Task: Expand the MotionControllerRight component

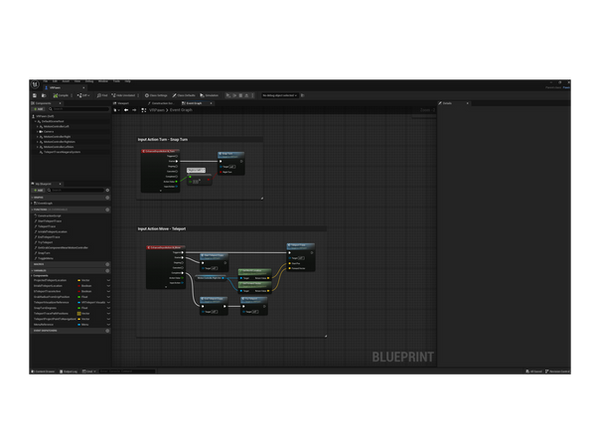Action: 38,137
